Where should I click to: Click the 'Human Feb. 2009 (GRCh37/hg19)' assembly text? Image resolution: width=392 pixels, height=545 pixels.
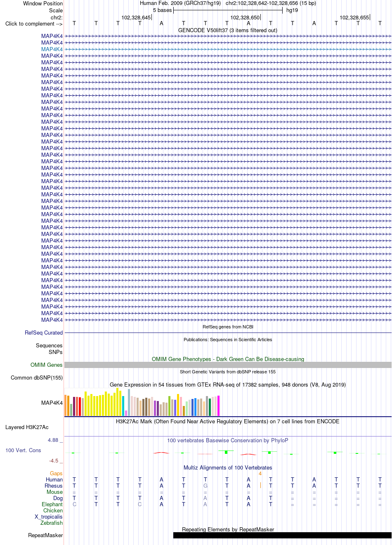[180, 3]
